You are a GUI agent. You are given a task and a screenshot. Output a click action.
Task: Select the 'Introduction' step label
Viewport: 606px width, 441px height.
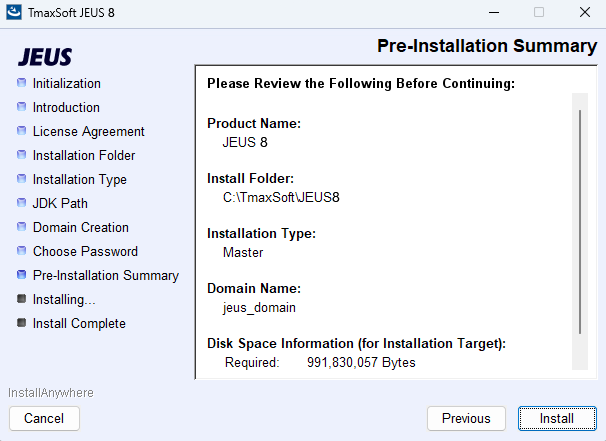(66, 107)
